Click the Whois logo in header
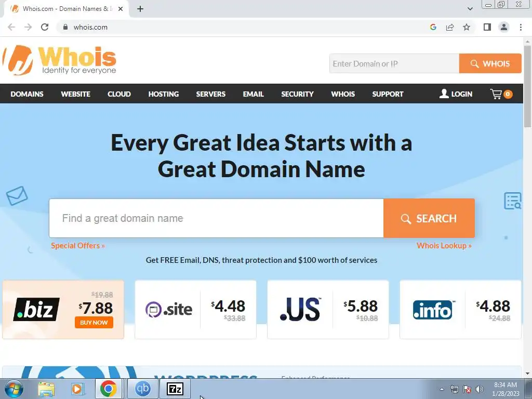The width and height of the screenshot is (532, 399). tap(60, 60)
